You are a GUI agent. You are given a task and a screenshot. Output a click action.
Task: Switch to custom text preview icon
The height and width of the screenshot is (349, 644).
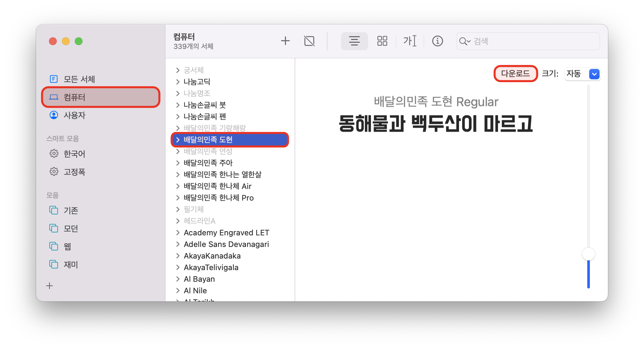410,41
